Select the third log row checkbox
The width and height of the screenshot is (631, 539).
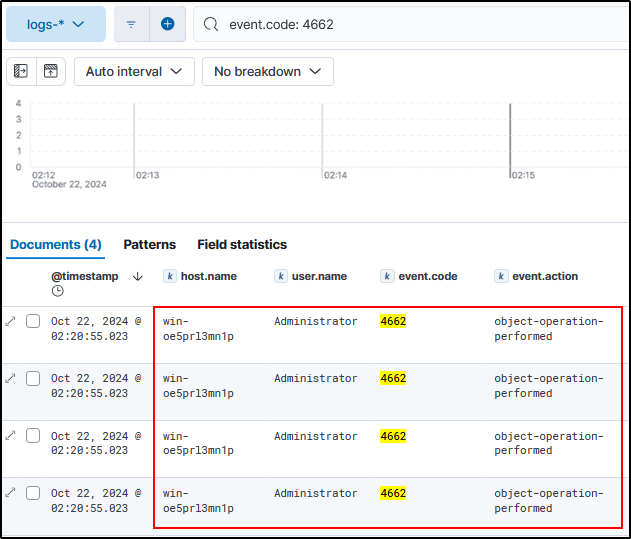pyautogui.click(x=33, y=436)
